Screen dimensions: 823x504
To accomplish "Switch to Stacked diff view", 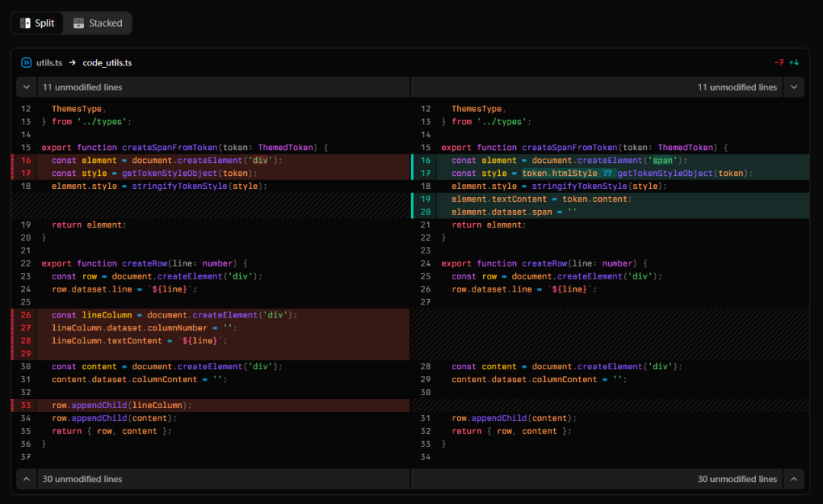I will tap(98, 23).
